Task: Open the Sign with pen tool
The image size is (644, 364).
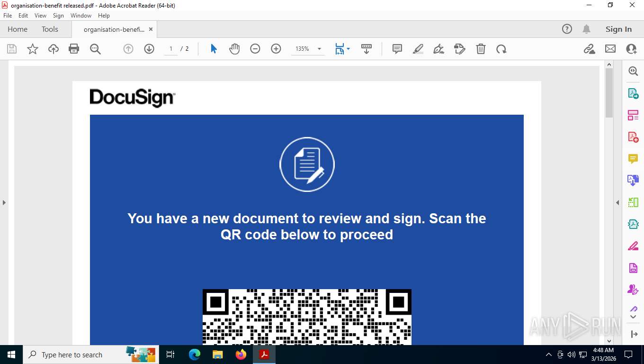Action: click(x=439, y=49)
